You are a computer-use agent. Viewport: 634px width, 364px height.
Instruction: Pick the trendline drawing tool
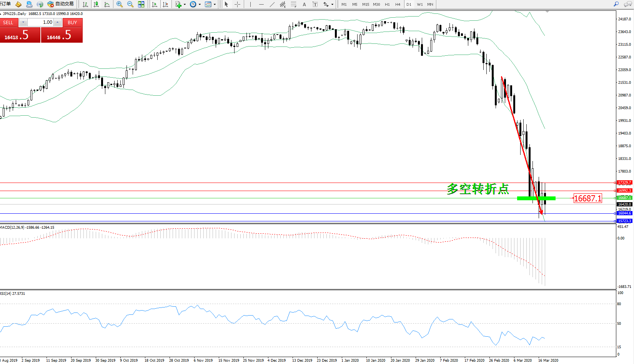point(272,5)
